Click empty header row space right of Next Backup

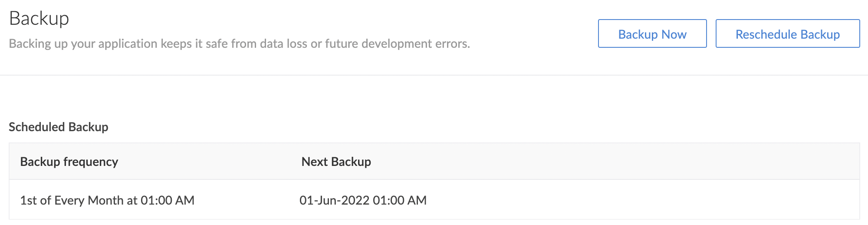[x=608, y=162]
